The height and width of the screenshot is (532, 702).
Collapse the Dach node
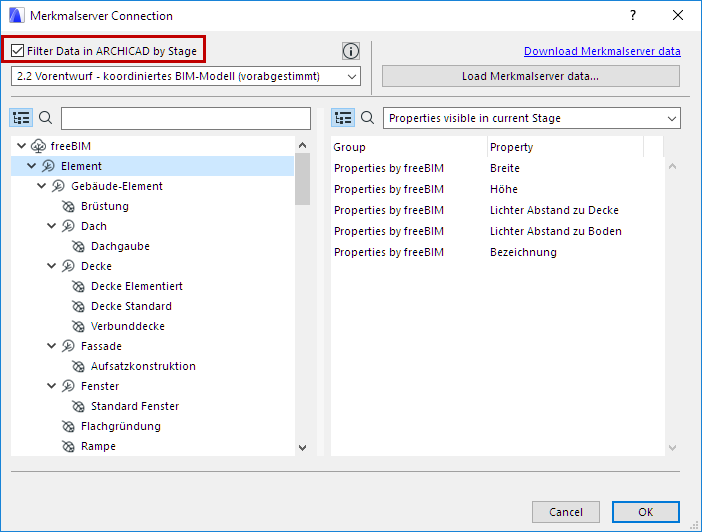(51, 226)
